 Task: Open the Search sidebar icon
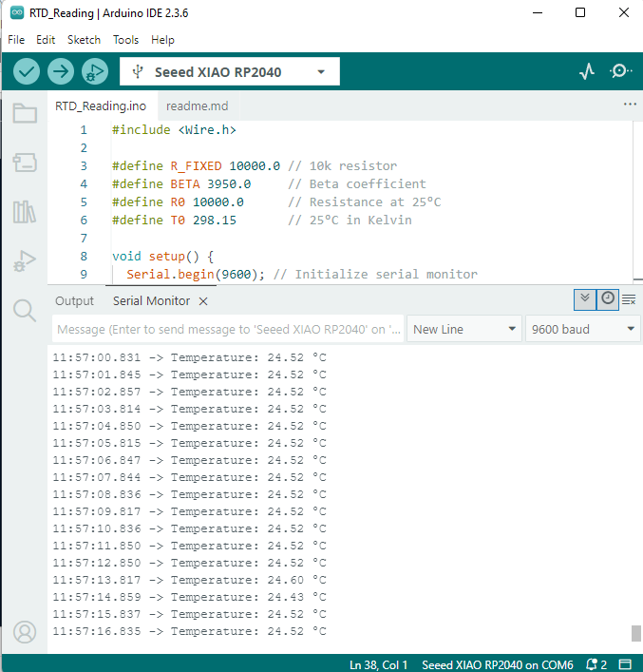(25, 310)
